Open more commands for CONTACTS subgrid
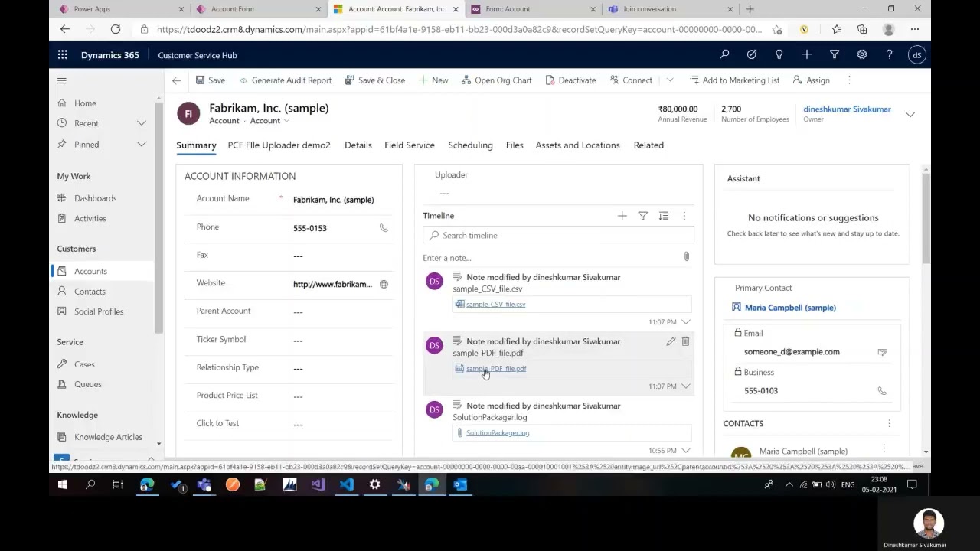Screen dimensions: 980x551 [889, 423]
